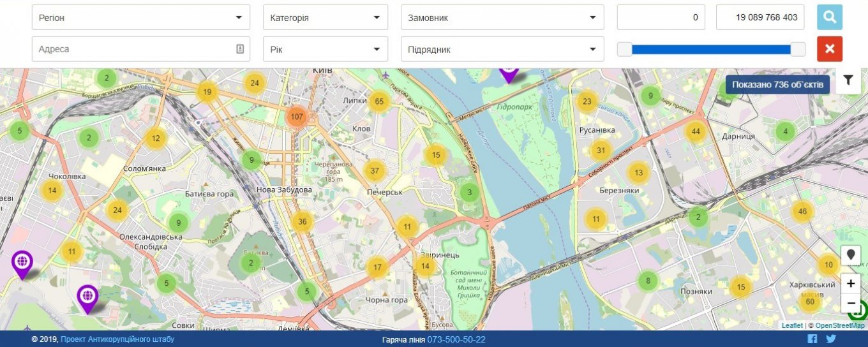Click the Показано 736 об'єктів badge
This screenshot has width=868, height=347.
pyautogui.click(x=777, y=84)
